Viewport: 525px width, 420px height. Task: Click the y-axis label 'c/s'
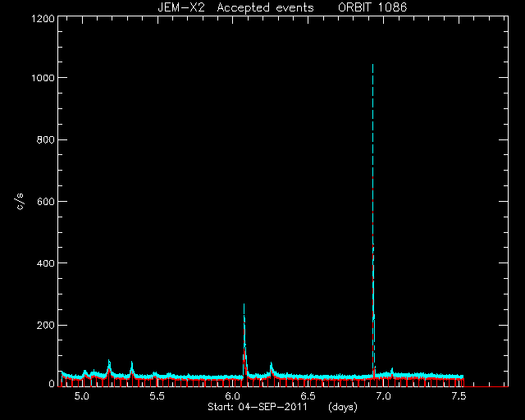point(20,202)
